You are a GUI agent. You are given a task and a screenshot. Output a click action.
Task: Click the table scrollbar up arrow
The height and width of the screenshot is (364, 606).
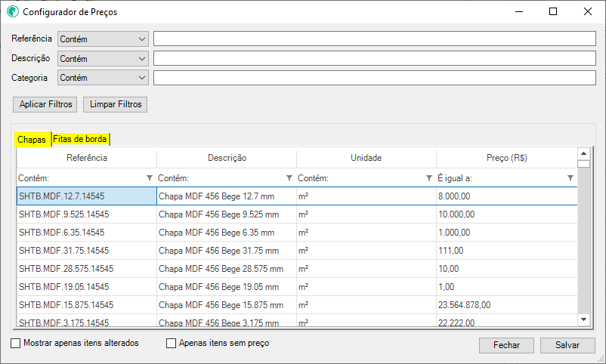[x=583, y=153]
